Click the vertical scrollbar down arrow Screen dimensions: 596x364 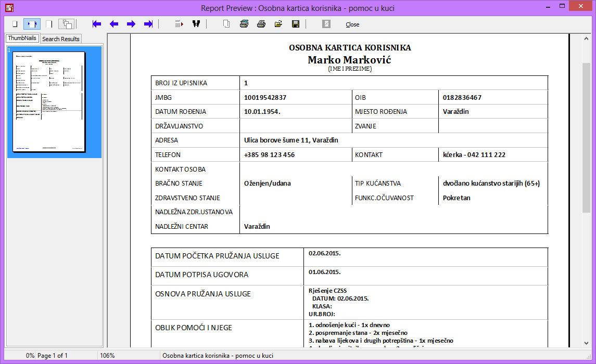[587, 343]
